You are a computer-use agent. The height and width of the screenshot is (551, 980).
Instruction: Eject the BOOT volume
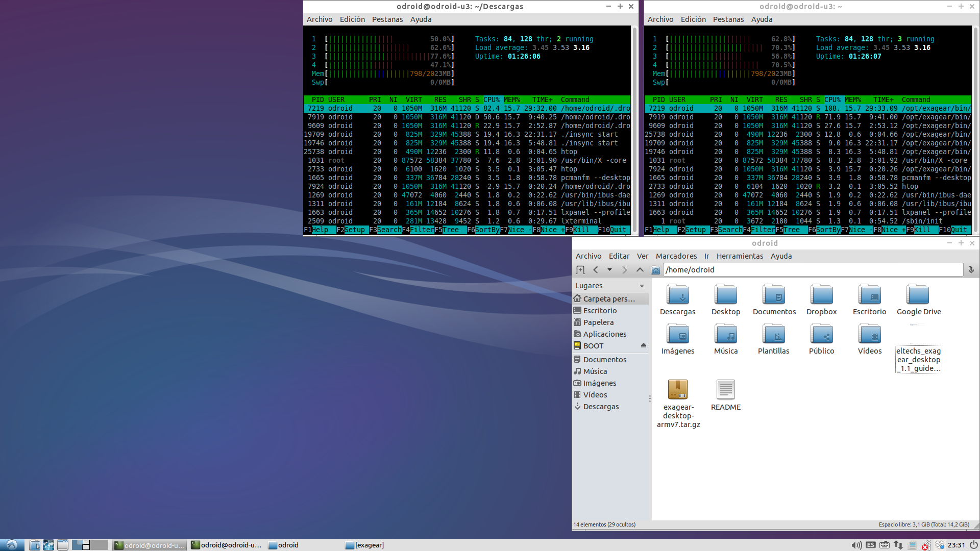pos(643,346)
